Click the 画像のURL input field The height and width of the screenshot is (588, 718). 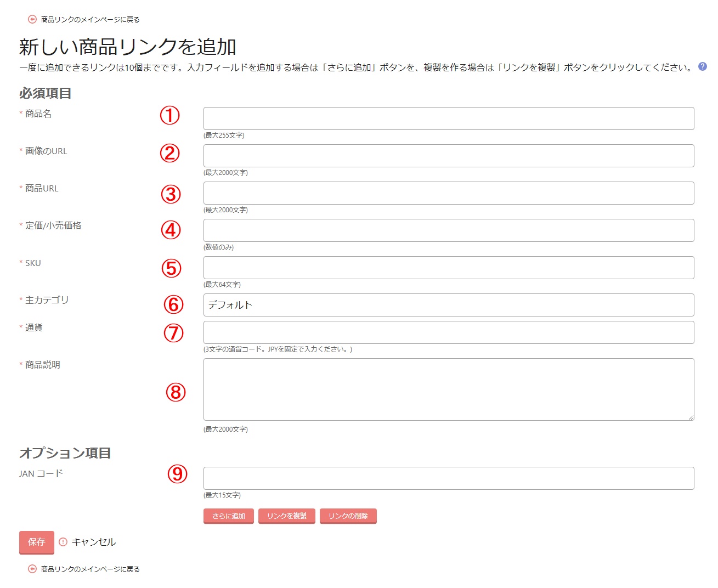coord(448,155)
